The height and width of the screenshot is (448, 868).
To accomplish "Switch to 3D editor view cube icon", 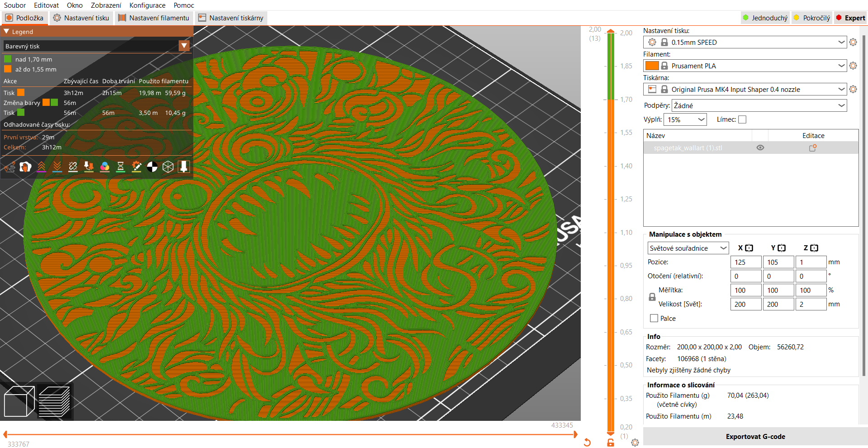I will pyautogui.click(x=19, y=401).
